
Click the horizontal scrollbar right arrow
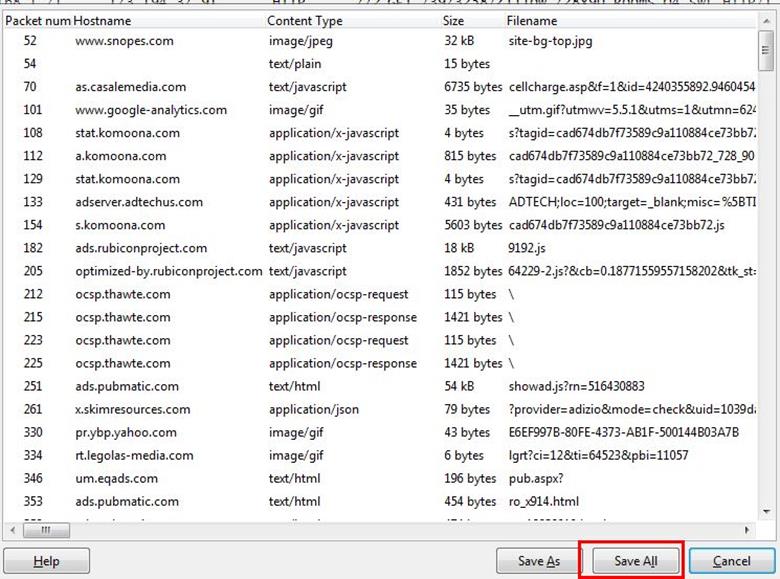(749, 530)
